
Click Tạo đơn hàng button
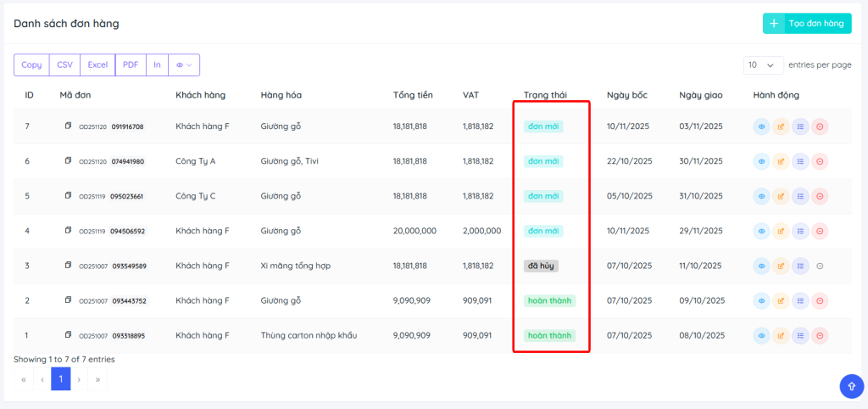click(x=807, y=24)
